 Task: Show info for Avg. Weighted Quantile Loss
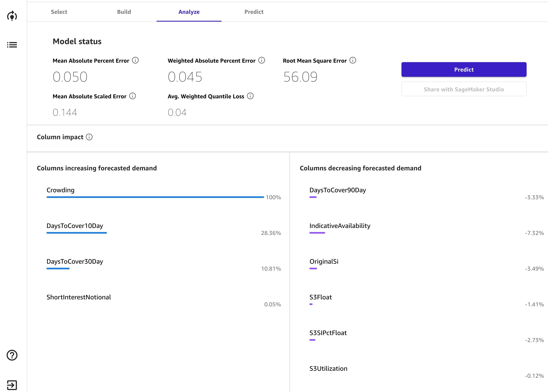(x=250, y=96)
